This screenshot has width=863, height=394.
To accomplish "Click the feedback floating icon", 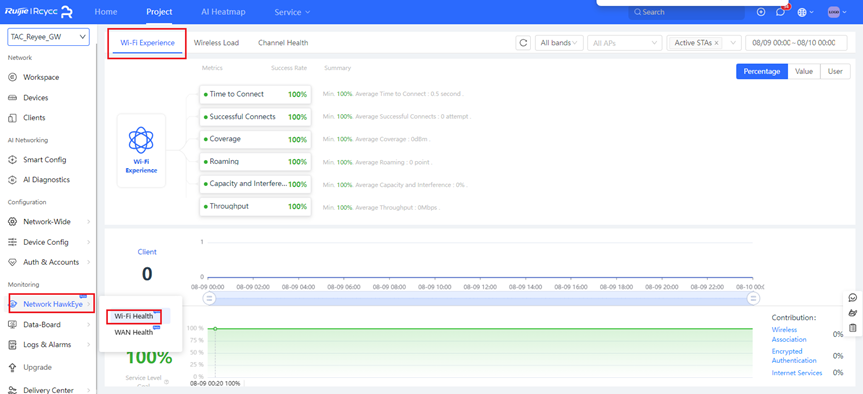I will [853, 313].
